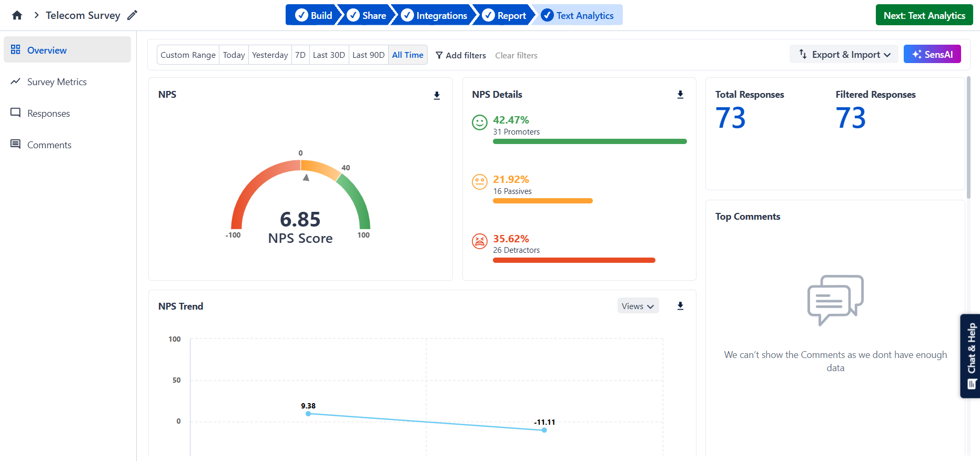Open the Custom Range date picker
This screenshot has width=980, height=461.
tap(188, 55)
